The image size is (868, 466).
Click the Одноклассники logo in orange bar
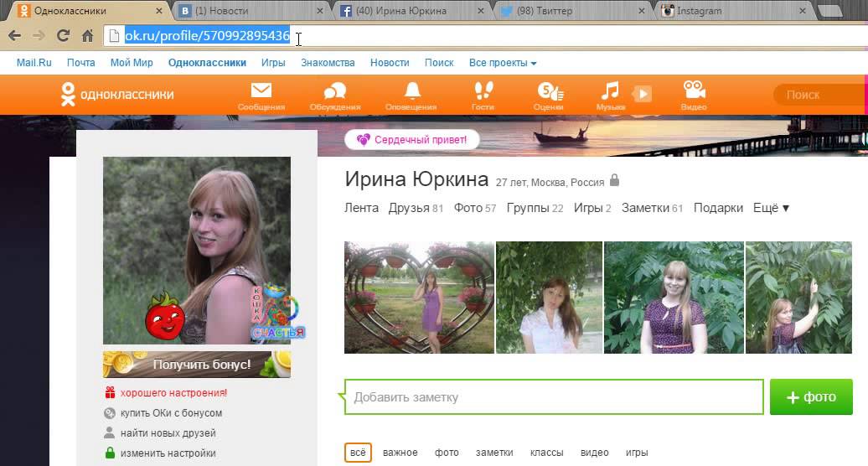pyautogui.click(x=117, y=94)
